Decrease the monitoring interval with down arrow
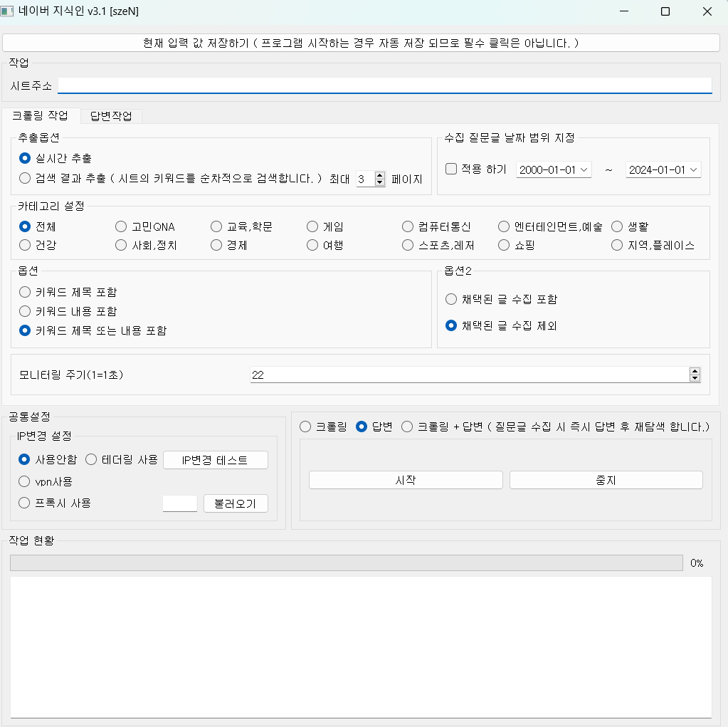Screen dimensions: 728x727 pos(695,378)
